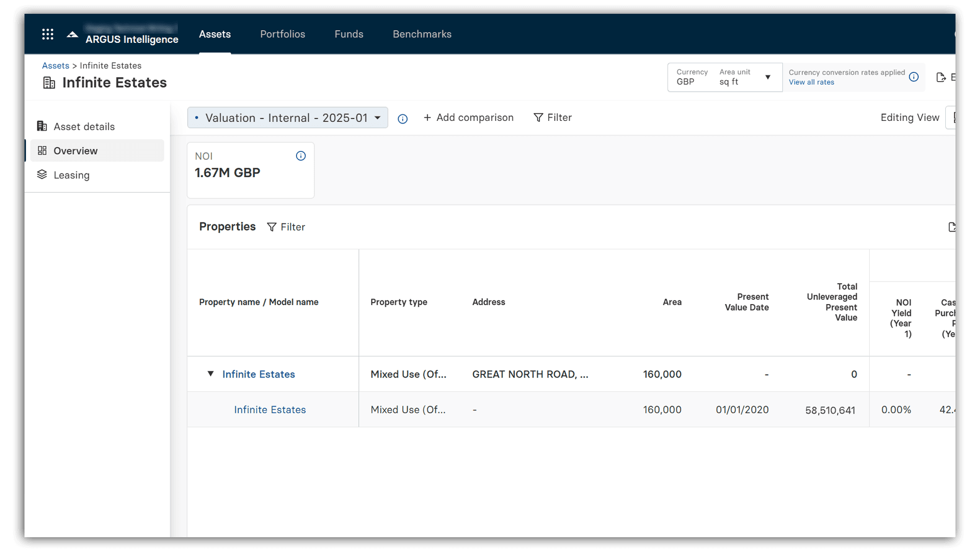The width and height of the screenshot is (980, 551).
Task: Select the Leasing layers icon in sidebar
Action: [42, 174]
